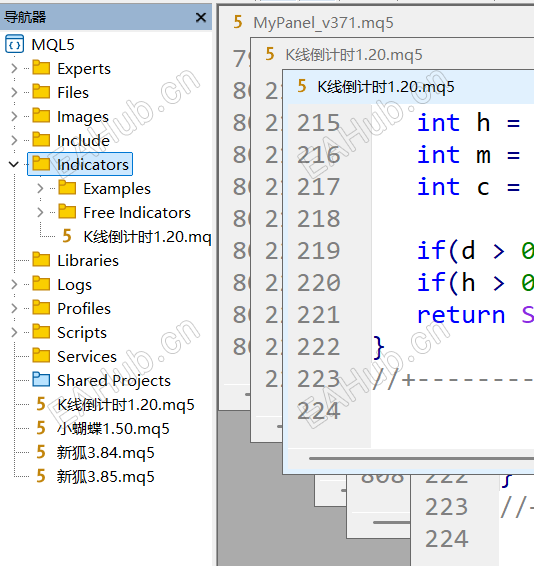
Task: Select the 新狐3.85.mq5 file
Action: pyautogui.click(x=105, y=477)
